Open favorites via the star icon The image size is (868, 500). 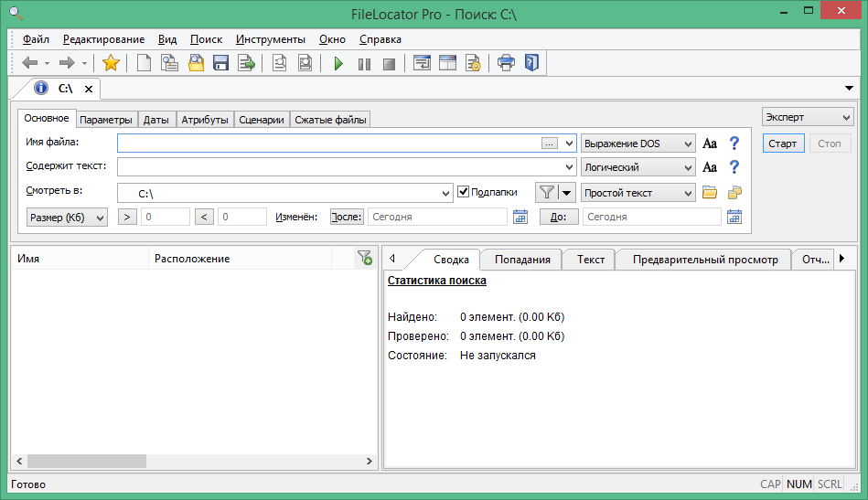click(x=111, y=63)
